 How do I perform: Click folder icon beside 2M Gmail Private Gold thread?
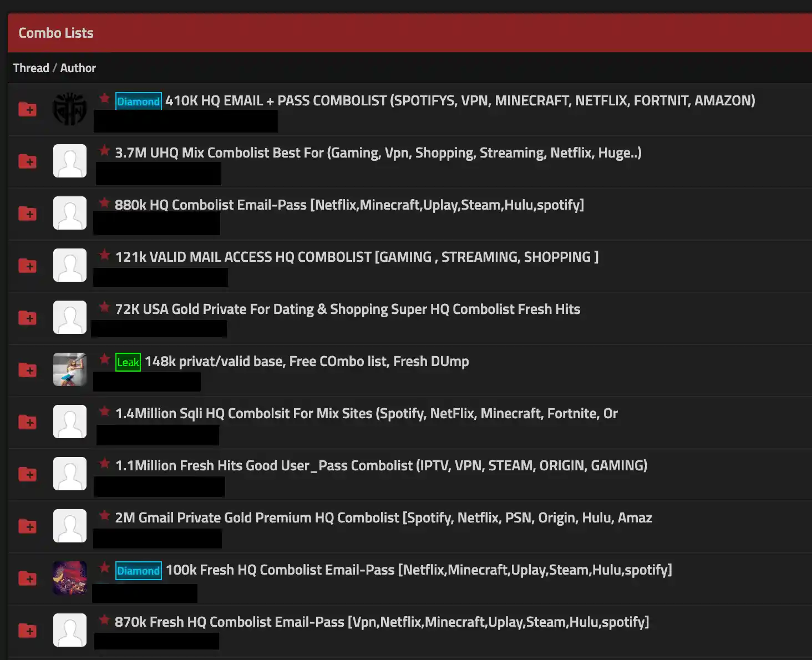(27, 526)
